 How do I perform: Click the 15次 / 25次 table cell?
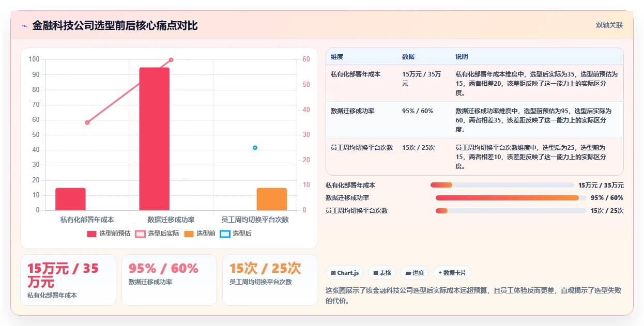[419, 148]
